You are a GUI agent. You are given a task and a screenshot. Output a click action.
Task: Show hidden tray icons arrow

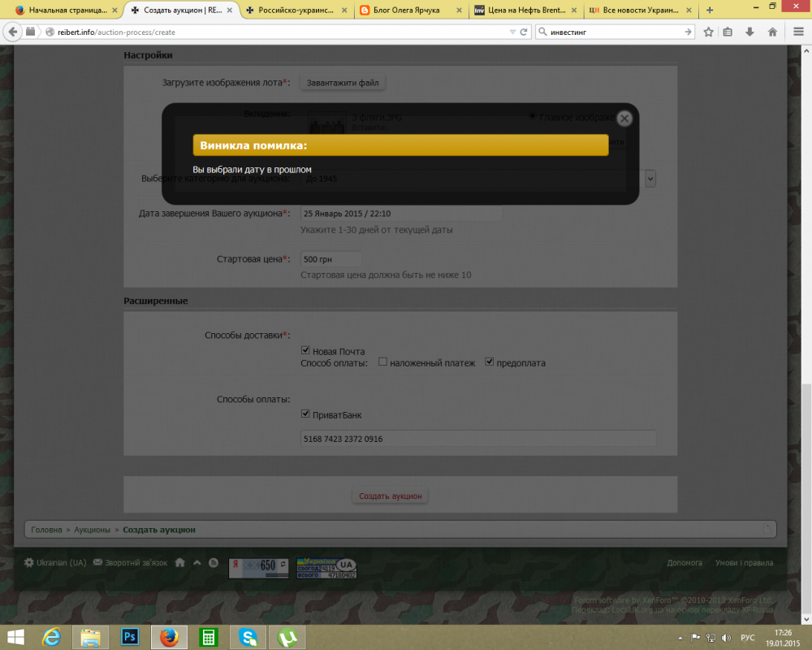coord(680,638)
